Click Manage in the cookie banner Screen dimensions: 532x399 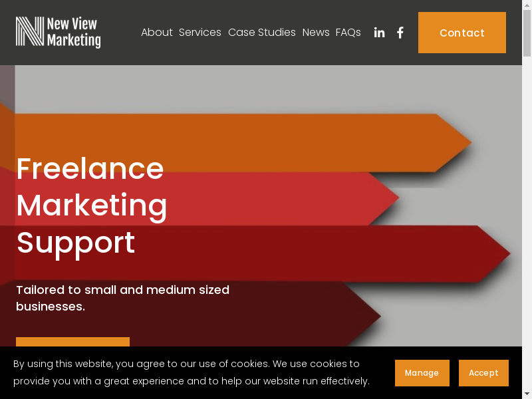click(x=422, y=373)
